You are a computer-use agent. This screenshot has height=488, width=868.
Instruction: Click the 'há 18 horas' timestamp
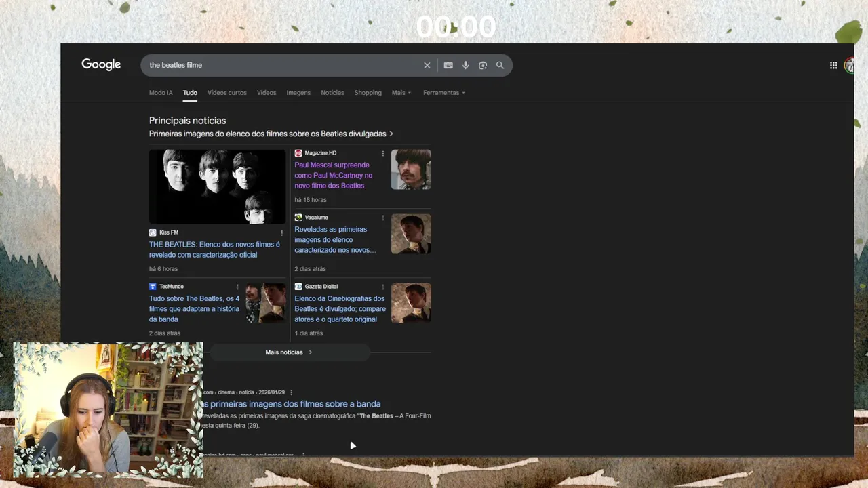(311, 200)
